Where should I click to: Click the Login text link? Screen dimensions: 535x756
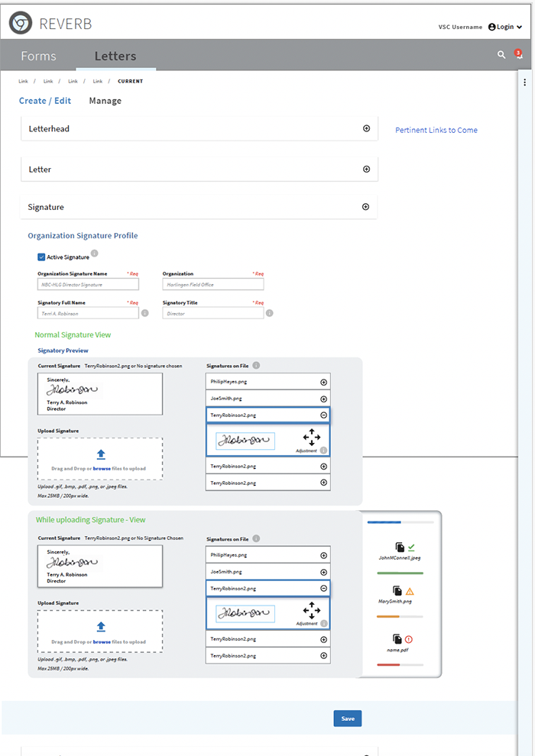(x=505, y=27)
